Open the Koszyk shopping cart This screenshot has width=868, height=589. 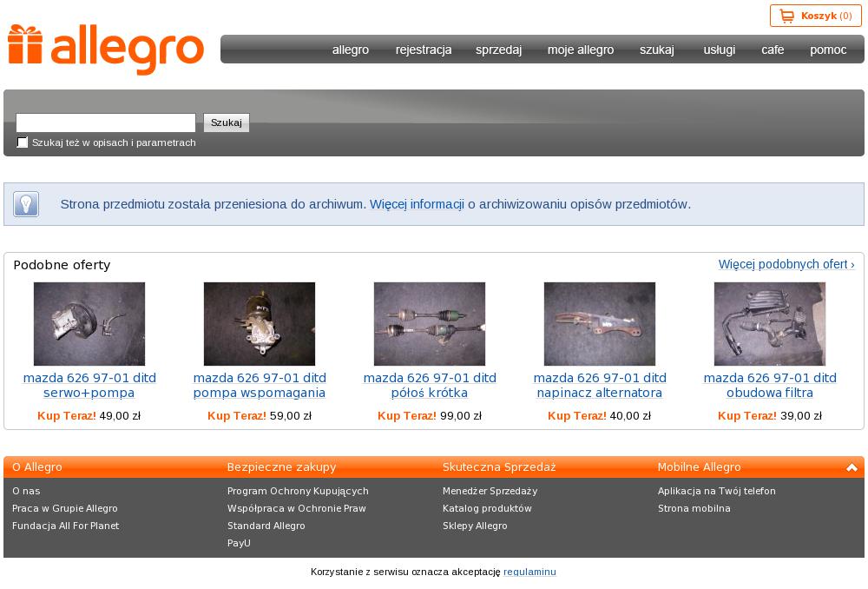tap(815, 16)
